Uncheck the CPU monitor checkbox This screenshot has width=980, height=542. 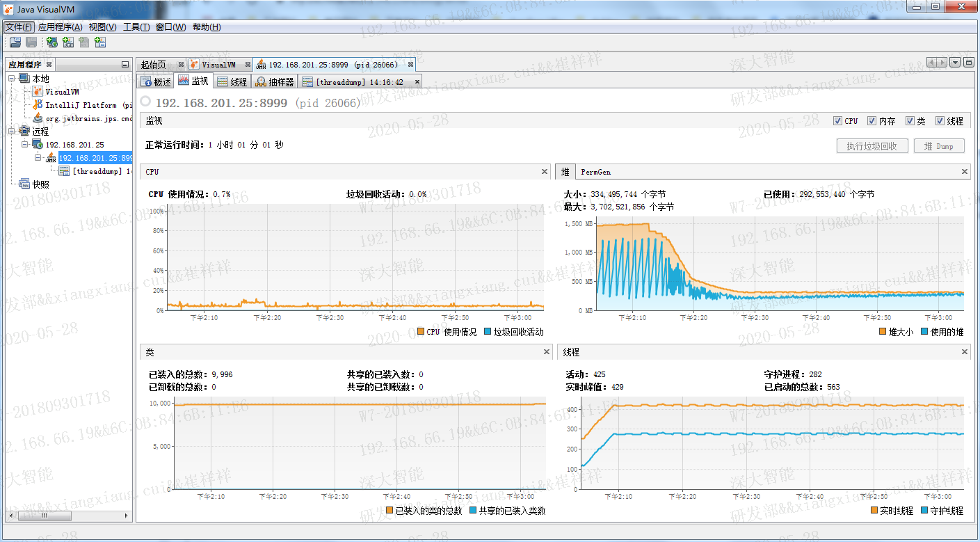pyautogui.click(x=837, y=121)
